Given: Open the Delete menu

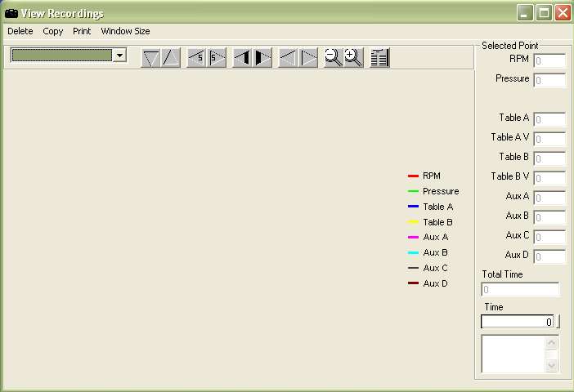Looking at the screenshot, I should (20, 31).
